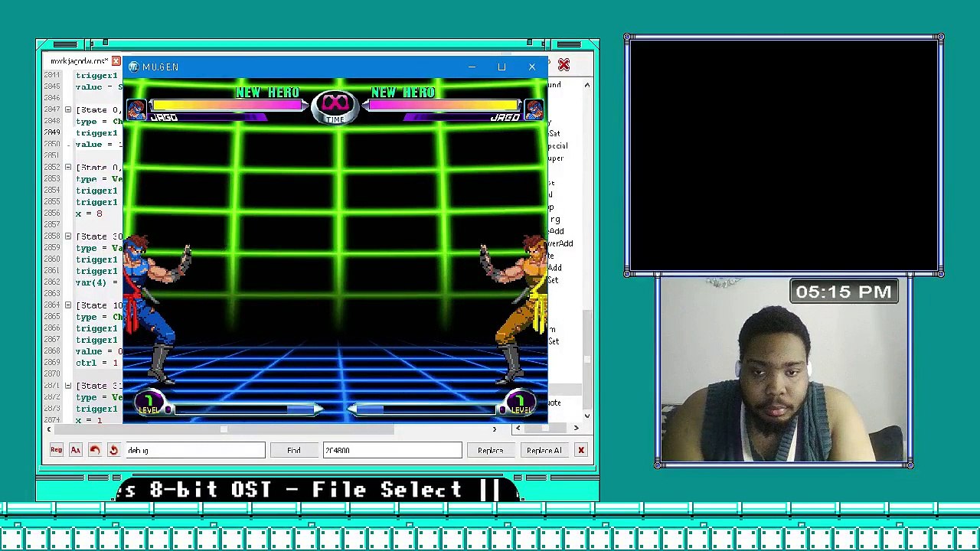The image size is (980, 551).
Task: Click player one Jago portrait icon
Action: coord(136,109)
